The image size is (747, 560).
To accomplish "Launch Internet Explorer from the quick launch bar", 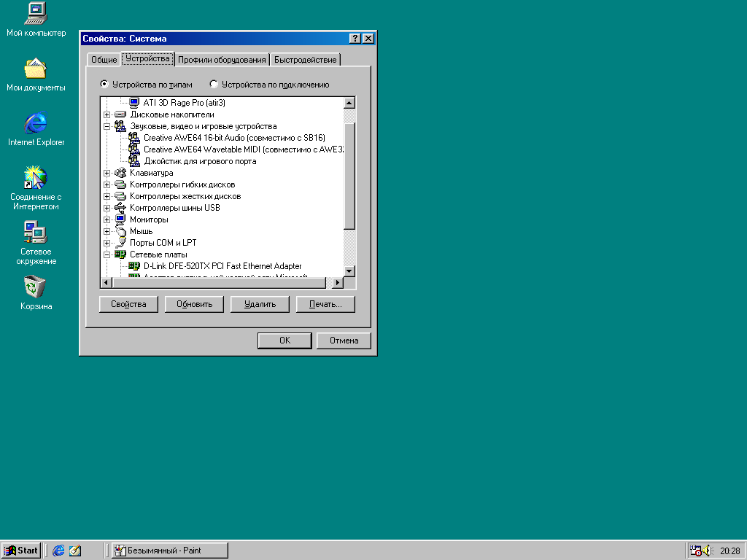I will pyautogui.click(x=58, y=551).
